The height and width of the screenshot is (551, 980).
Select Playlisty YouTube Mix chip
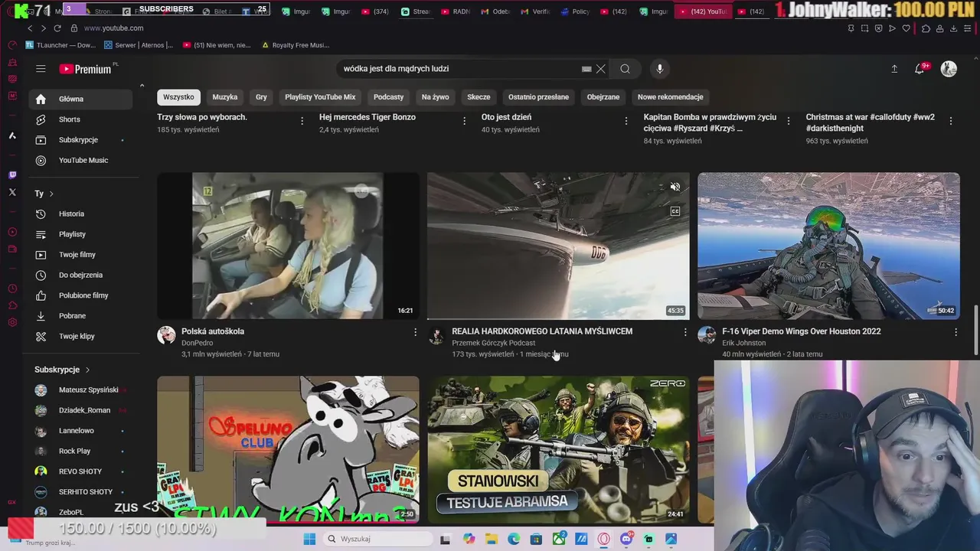320,97
